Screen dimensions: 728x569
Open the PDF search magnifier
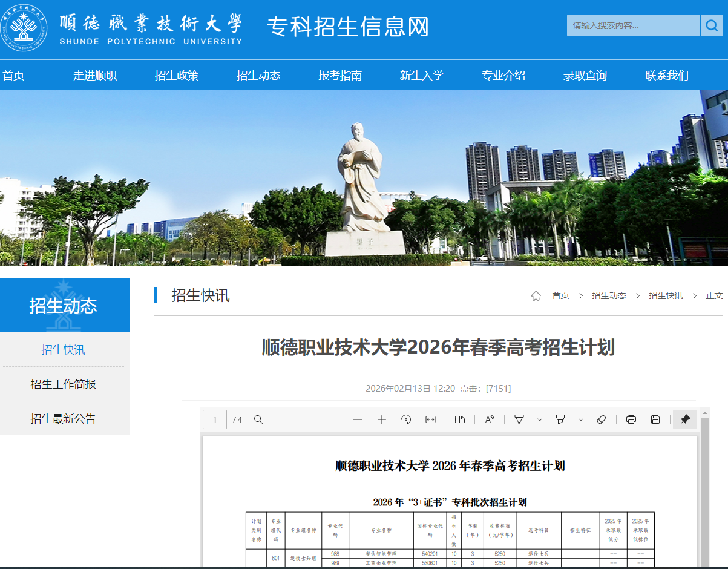pyautogui.click(x=258, y=419)
